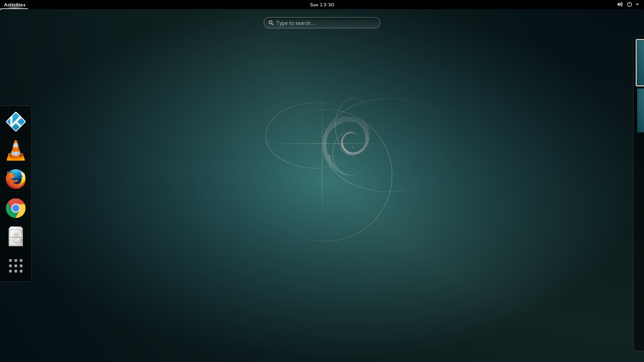Launch Kodi from the dash
Screen dimensions: 644x362
pos(16,121)
